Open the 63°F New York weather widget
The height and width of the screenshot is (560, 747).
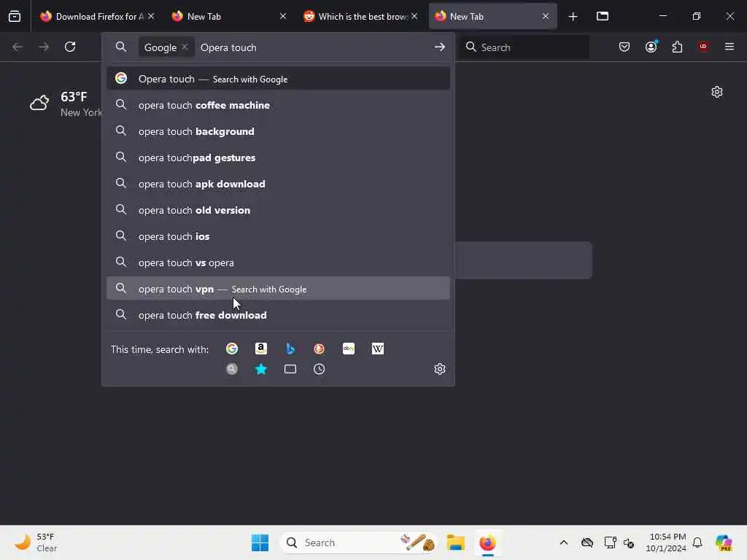tap(66, 104)
